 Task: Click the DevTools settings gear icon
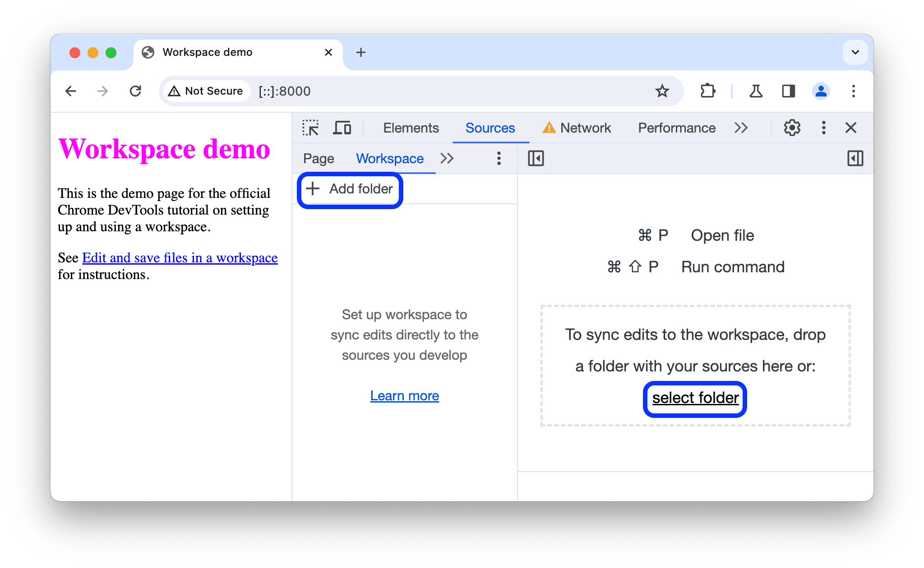click(790, 127)
